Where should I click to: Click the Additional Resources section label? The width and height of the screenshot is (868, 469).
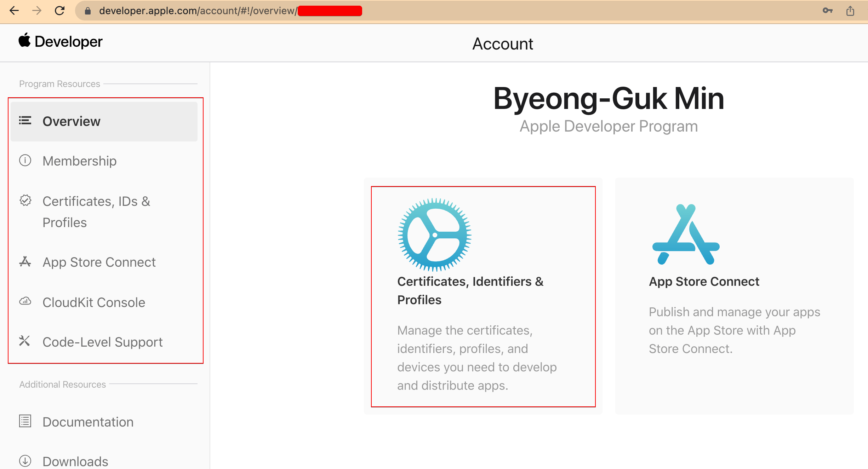click(x=62, y=384)
